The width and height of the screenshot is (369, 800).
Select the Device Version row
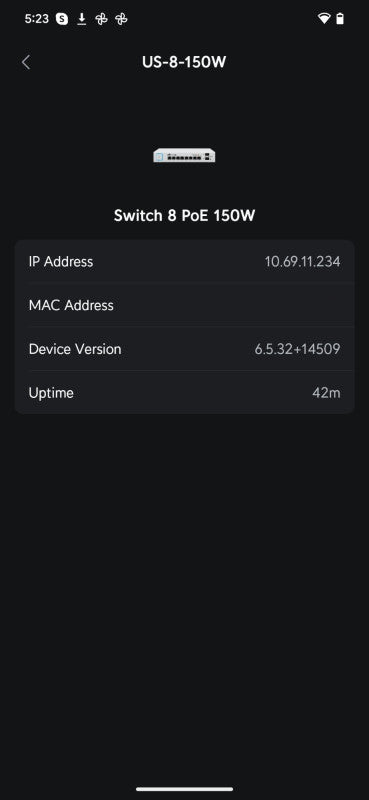[x=184, y=349]
